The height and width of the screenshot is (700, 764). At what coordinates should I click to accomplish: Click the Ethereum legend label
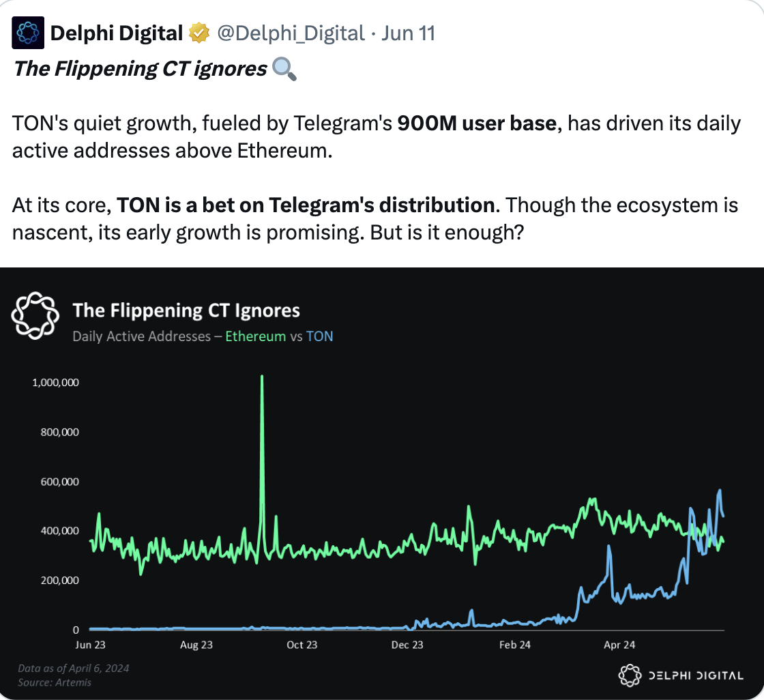(x=255, y=336)
